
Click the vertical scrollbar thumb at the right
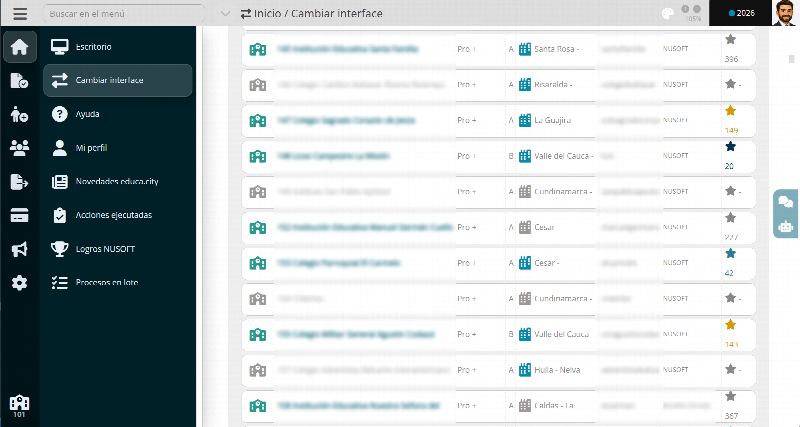[792, 59]
